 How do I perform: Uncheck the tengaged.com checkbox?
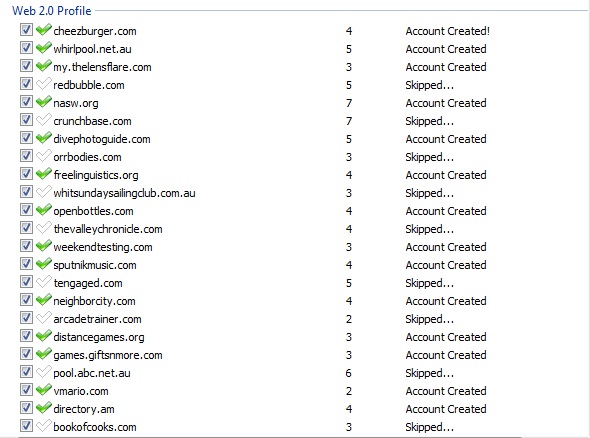coord(26,282)
